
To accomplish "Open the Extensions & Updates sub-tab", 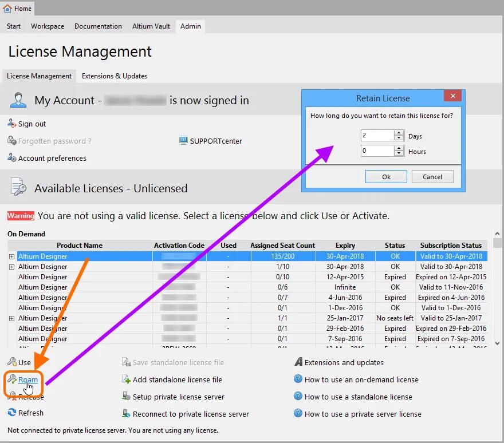I will pos(115,76).
